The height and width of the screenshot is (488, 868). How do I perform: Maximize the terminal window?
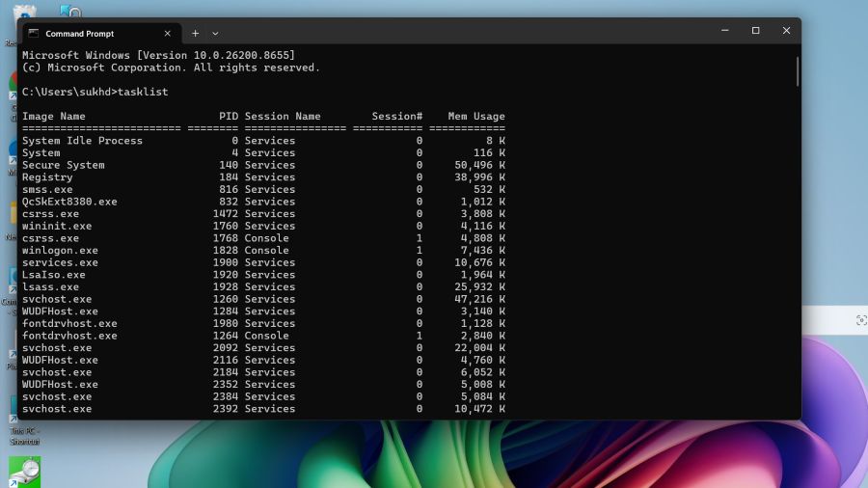[x=755, y=31]
